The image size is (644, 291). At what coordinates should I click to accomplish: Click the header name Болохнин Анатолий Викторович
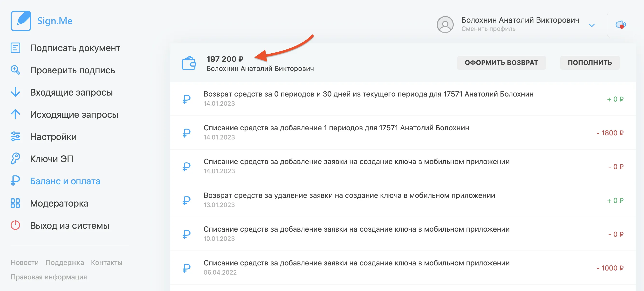pos(520,20)
